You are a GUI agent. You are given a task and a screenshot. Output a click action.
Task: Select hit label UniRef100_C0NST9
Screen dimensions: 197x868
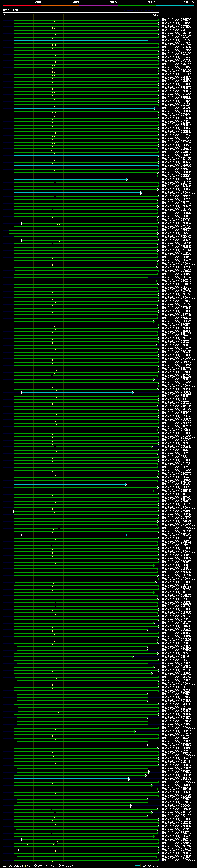click(x=177, y=233)
